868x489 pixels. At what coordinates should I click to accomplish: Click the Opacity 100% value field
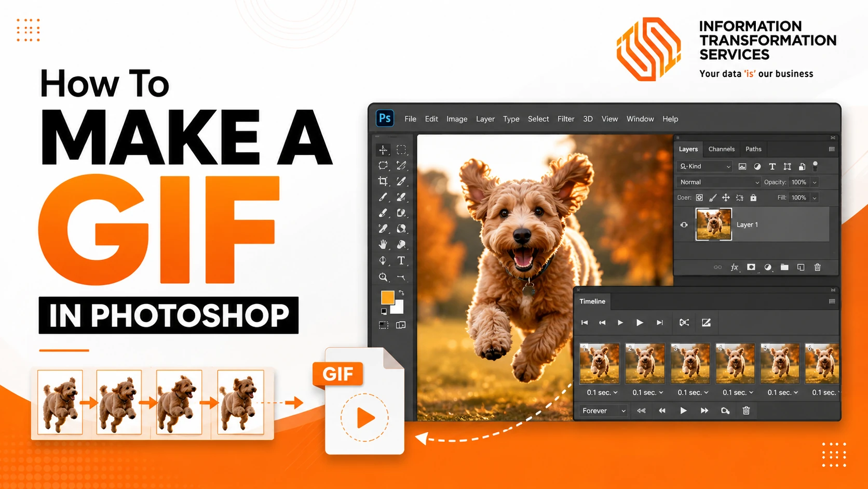[x=799, y=182]
